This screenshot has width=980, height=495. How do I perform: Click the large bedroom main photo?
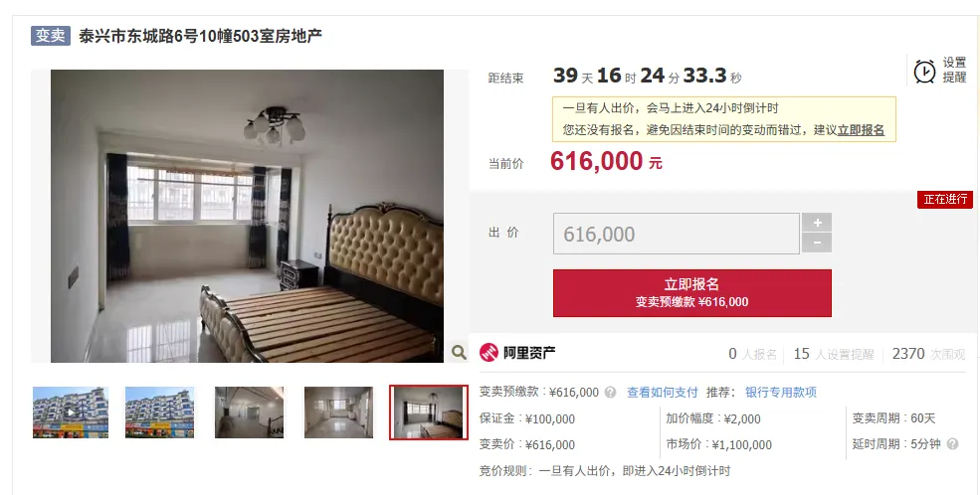click(x=247, y=216)
